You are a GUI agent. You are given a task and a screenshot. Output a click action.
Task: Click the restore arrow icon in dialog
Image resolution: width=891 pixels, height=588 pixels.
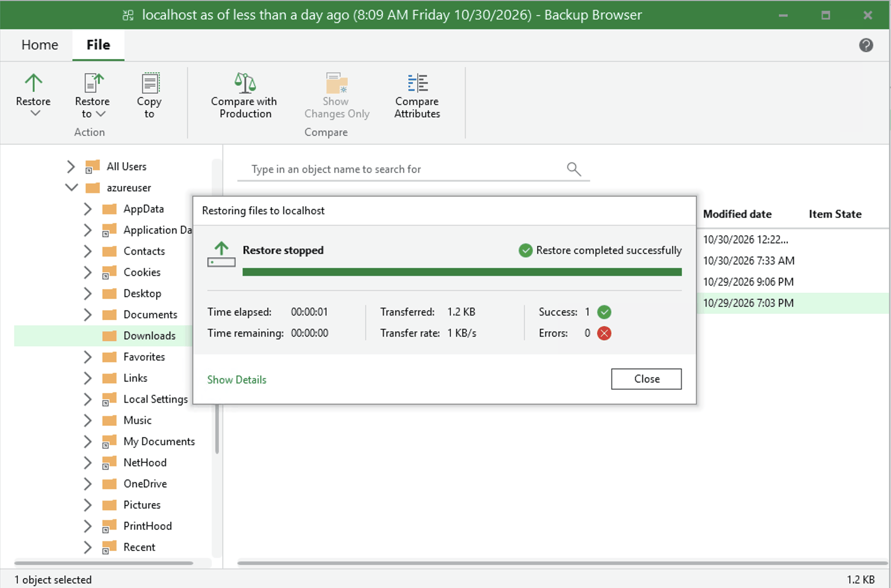click(x=221, y=254)
